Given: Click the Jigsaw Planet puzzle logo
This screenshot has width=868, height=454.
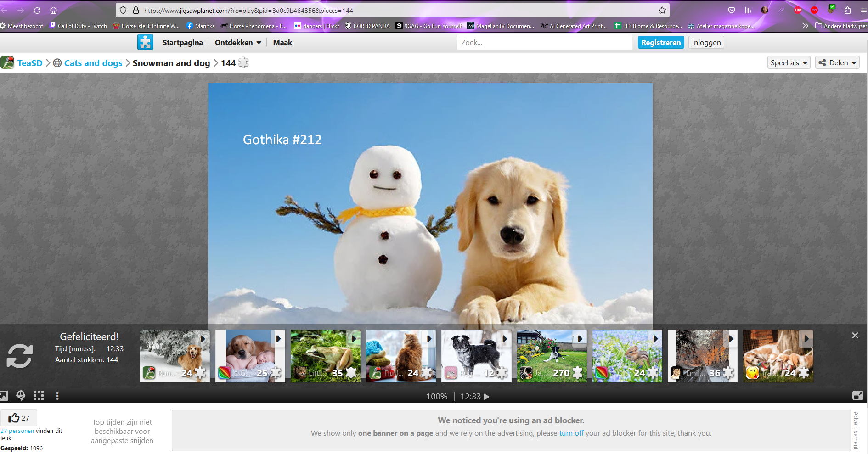Looking at the screenshot, I should coord(145,42).
